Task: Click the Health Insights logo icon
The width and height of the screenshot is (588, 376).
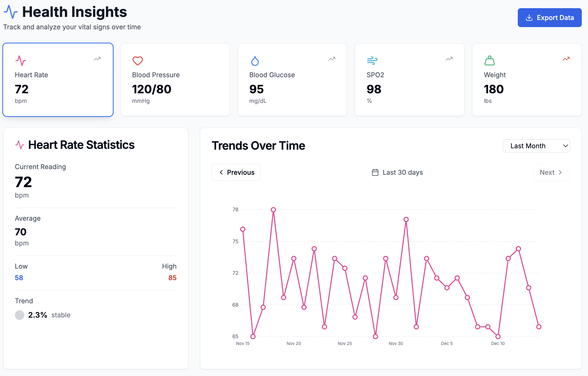Action: 11,12
